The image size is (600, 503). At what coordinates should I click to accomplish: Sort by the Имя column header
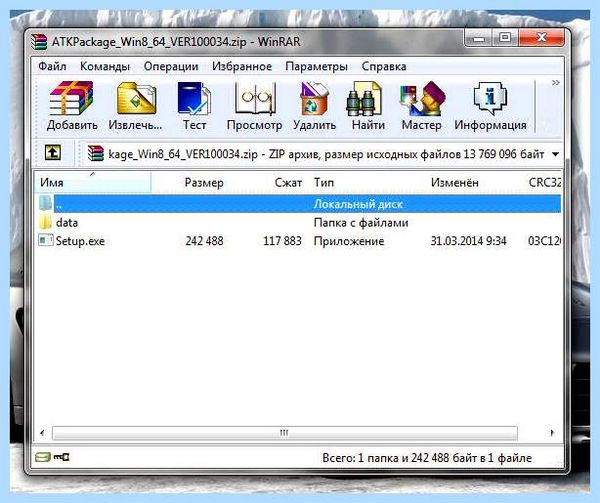[92, 182]
